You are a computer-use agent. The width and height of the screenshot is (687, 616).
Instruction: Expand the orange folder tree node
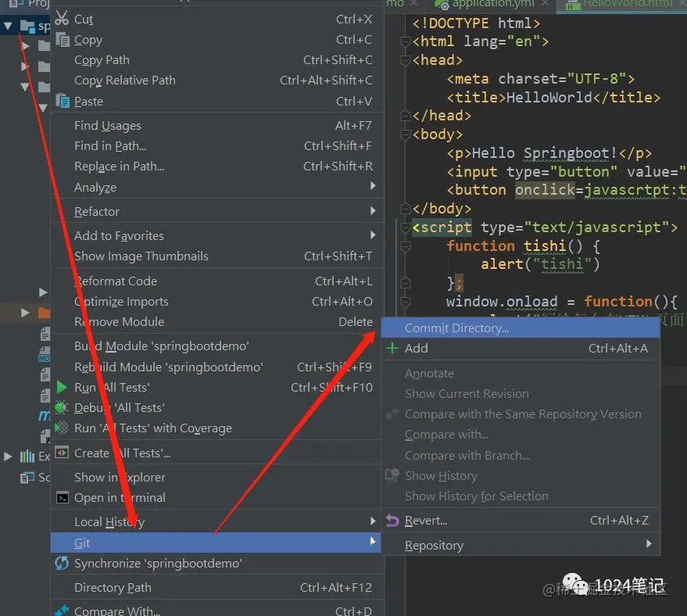pyautogui.click(x=26, y=313)
